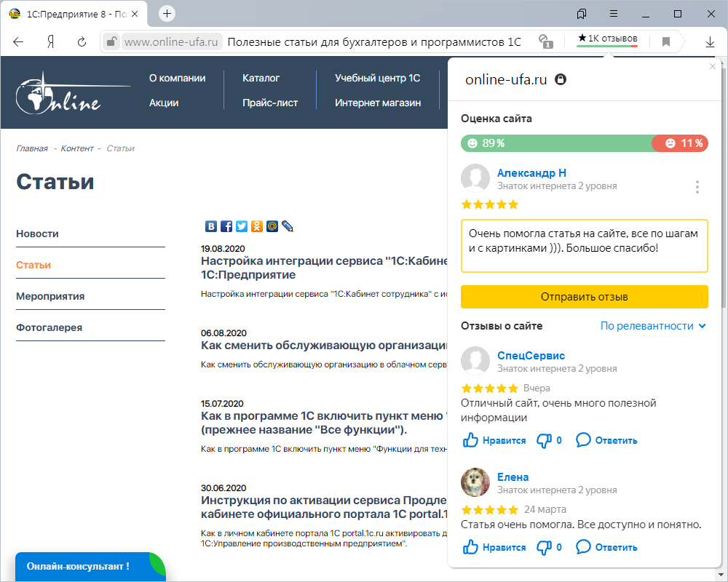Share via Twitter icon
728x582 pixels.
pyautogui.click(x=242, y=226)
